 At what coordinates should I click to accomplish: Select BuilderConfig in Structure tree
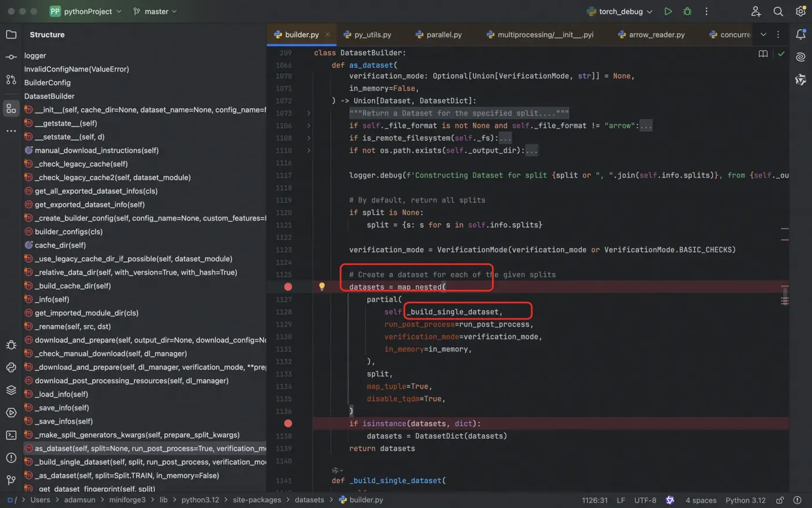[x=48, y=82]
